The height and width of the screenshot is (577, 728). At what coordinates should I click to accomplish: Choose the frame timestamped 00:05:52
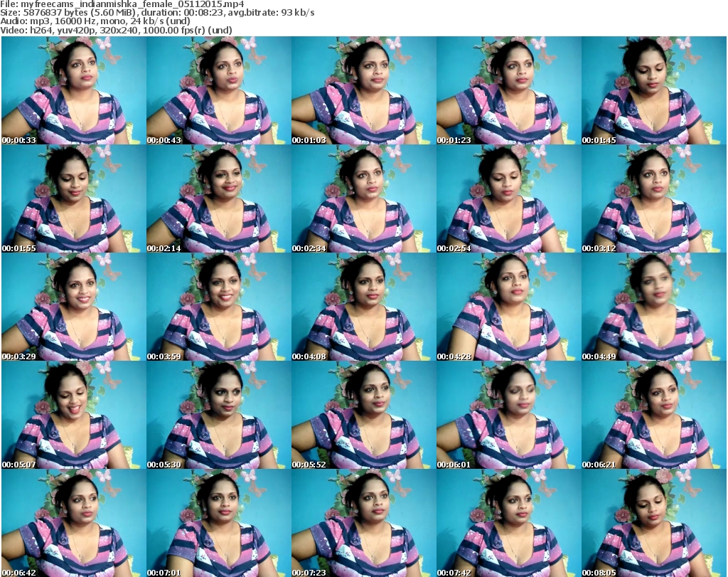pos(363,415)
